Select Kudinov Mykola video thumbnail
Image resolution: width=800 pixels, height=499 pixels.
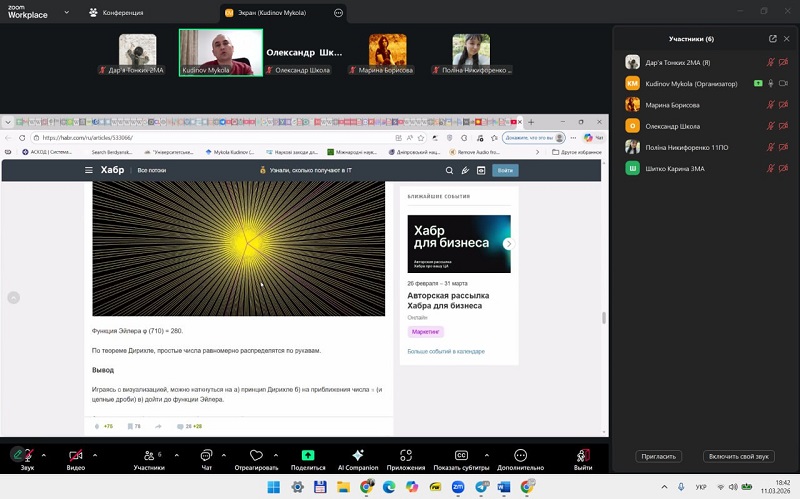220,52
